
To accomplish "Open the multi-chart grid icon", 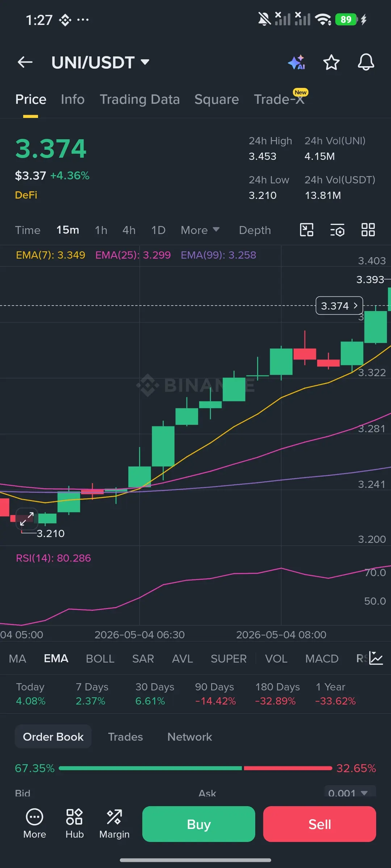I will [368, 230].
